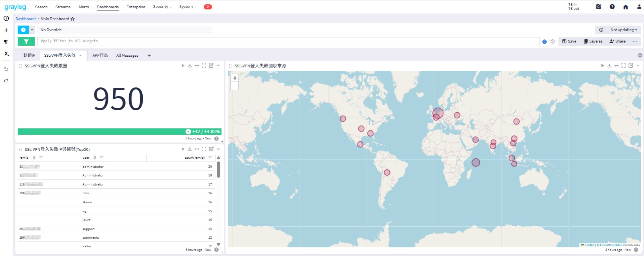
Task: Download the Top50 table widget export
Action: click(x=190, y=149)
